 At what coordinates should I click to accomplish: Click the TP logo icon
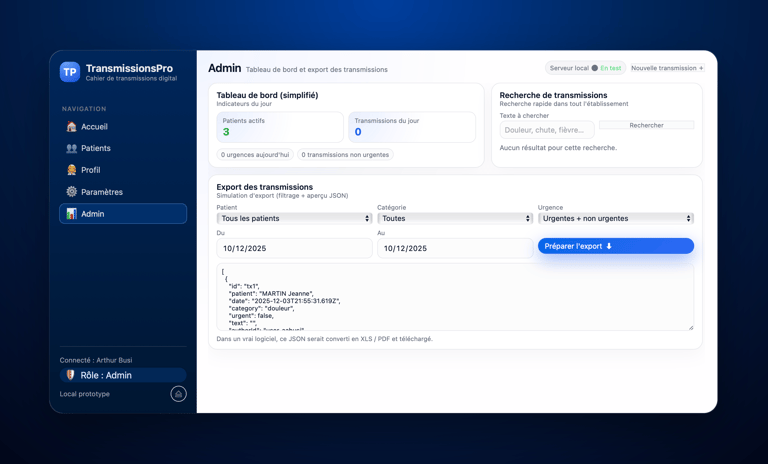pos(70,72)
